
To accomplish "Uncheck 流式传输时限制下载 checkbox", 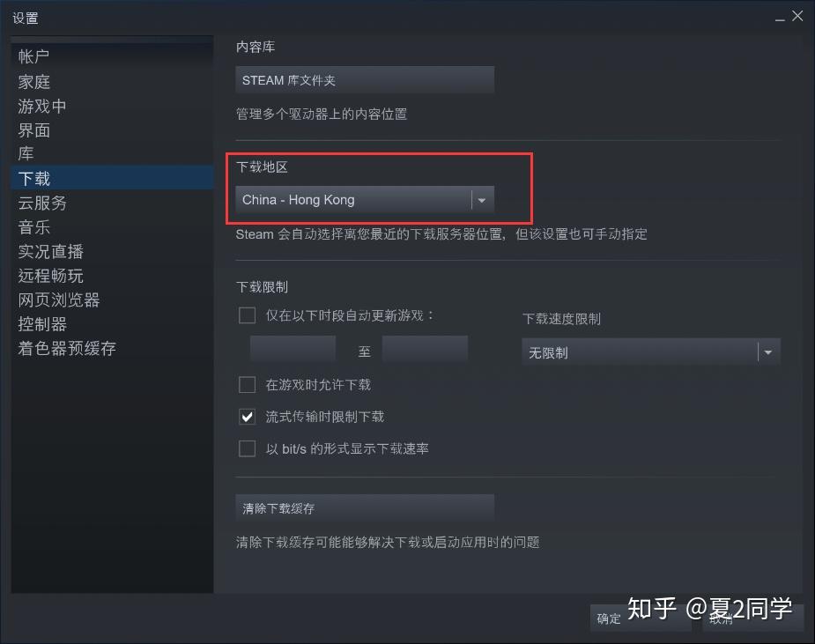I will coord(247,417).
